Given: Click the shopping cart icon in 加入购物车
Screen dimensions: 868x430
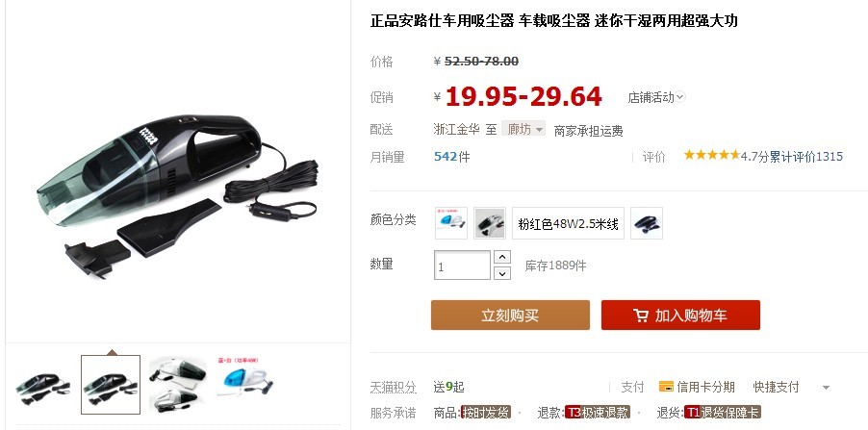Looking at the screenshot, I should [641, 316].
